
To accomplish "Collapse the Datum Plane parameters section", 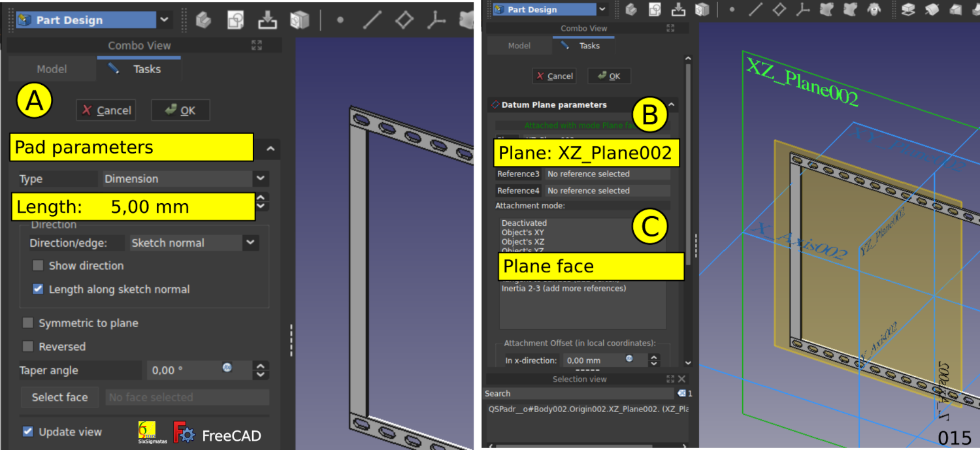I will coord(671,104).
